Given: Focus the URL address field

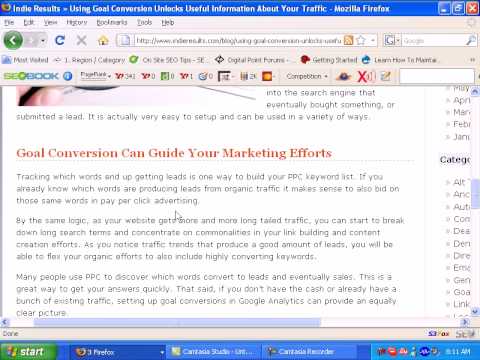Looking at the screenshot, I should click(x=238, y=41).
